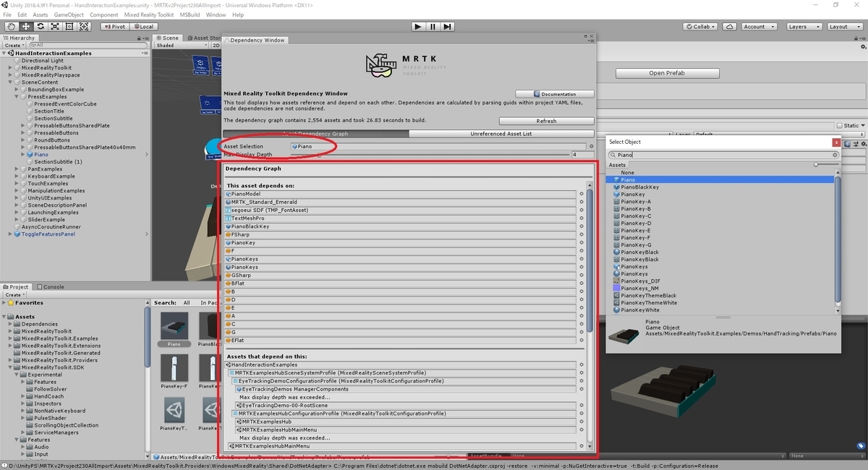Select the Rect Transform tool

[x=69, y=27]
